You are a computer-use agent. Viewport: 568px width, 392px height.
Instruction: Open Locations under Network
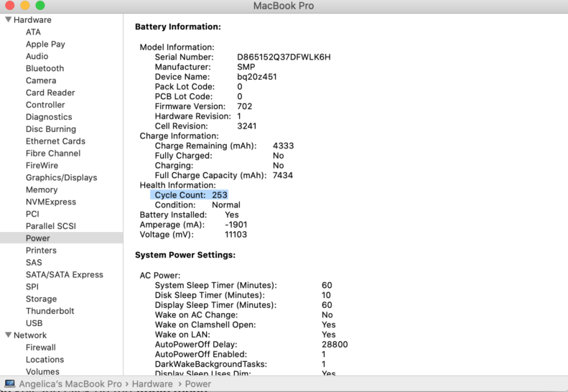tap(45, 360)
